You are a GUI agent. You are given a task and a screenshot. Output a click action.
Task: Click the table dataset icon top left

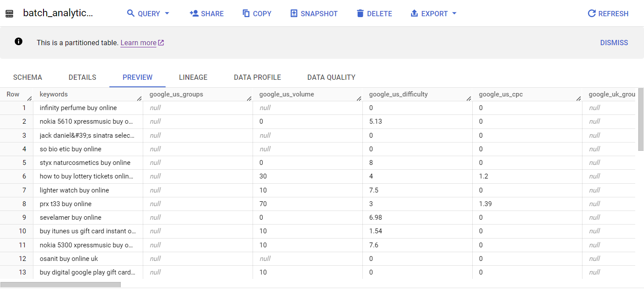(x=9, y=13)
